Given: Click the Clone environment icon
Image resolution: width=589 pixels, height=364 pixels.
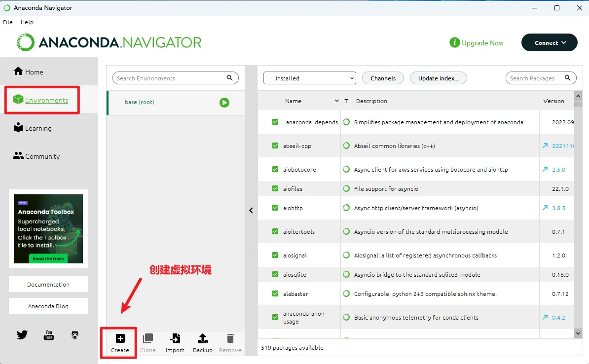Looking at the screenshot, I should pos(147,338).
